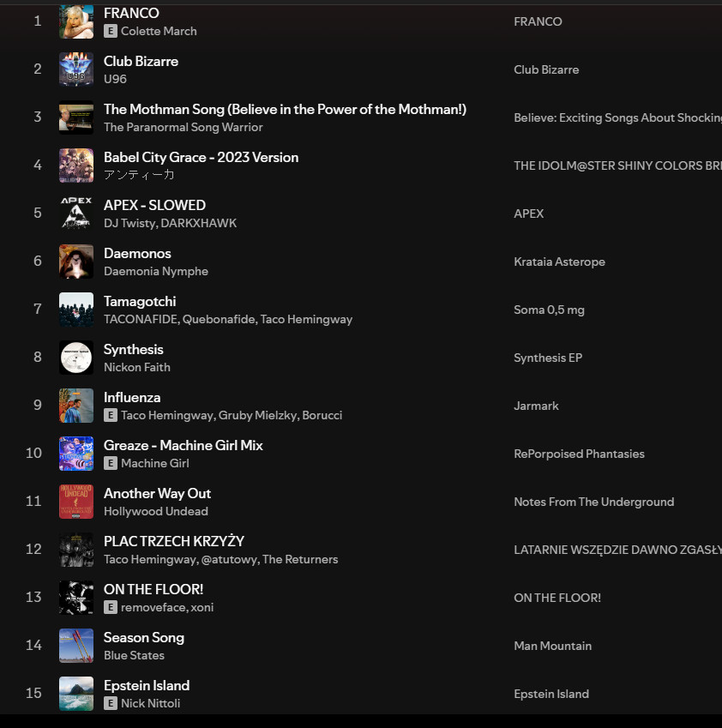Click the Club Bizarre U96 album art

point(76,69)
